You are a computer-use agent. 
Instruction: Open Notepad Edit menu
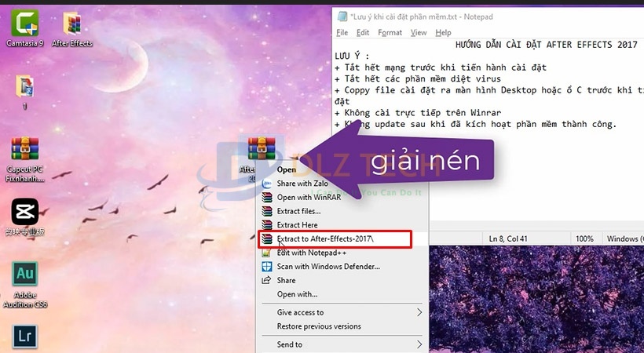tap(363, 32)
